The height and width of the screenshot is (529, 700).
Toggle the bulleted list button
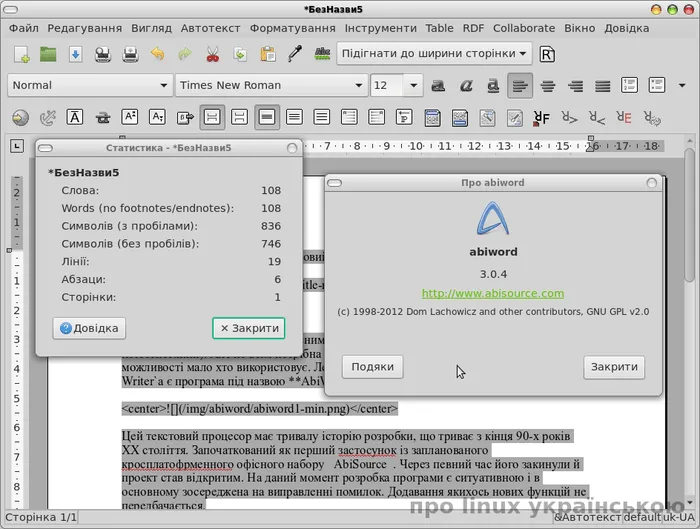coord(657,85)
